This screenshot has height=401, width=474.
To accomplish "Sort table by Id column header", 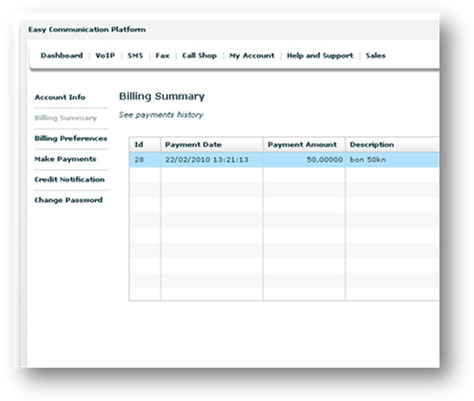I will (145, 145).
